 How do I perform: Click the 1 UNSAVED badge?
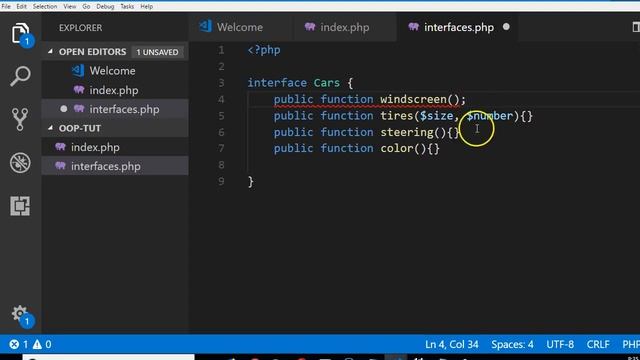point(157,52)
